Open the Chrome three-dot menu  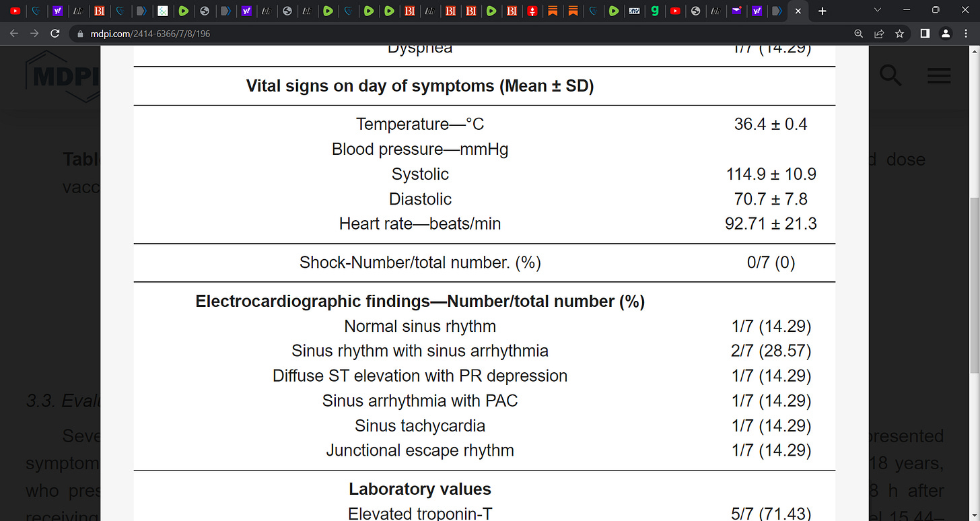point(966,33)
